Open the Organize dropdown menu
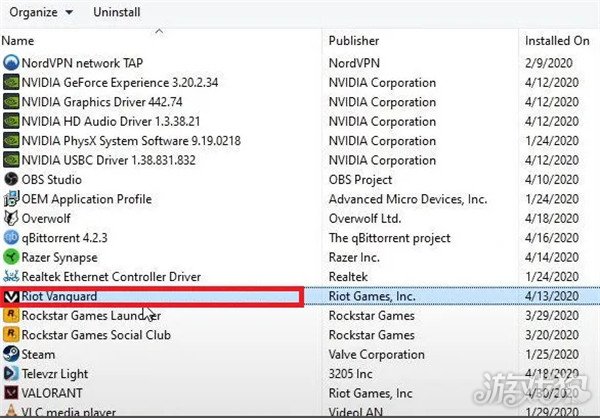 (41, 13)
